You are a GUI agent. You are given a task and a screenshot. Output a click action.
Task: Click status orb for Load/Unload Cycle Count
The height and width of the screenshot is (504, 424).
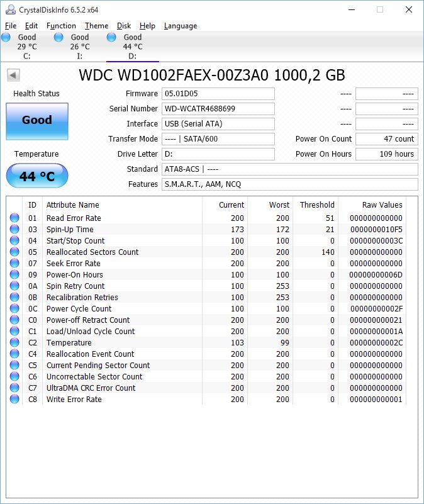pyautogui.click(x=14, y=331)
